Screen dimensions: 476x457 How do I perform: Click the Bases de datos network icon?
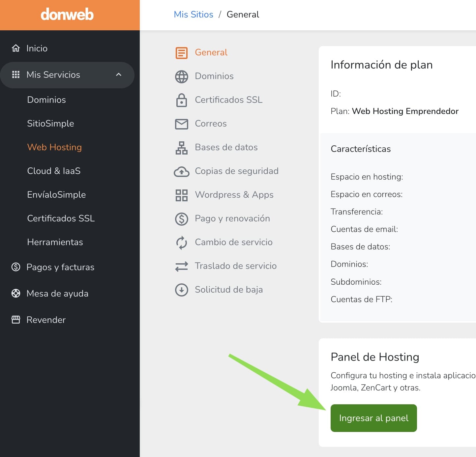[x=182, y=148]
